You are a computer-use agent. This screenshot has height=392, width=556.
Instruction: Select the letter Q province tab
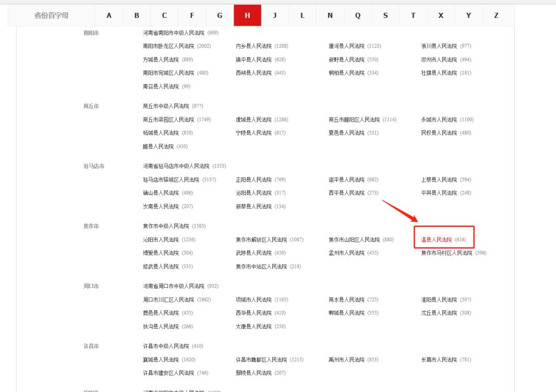coord(358,15)
